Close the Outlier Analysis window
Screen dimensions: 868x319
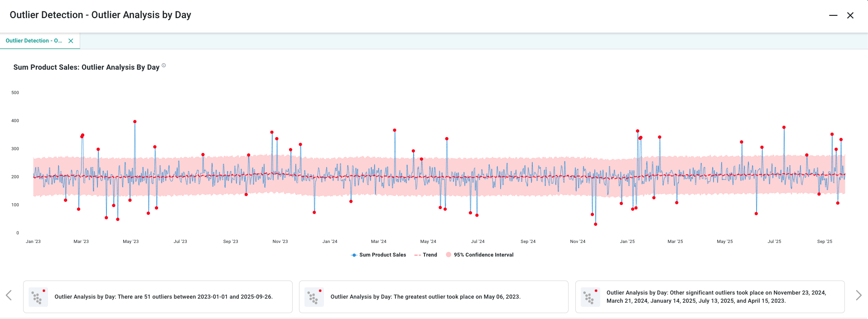point(850,15)
